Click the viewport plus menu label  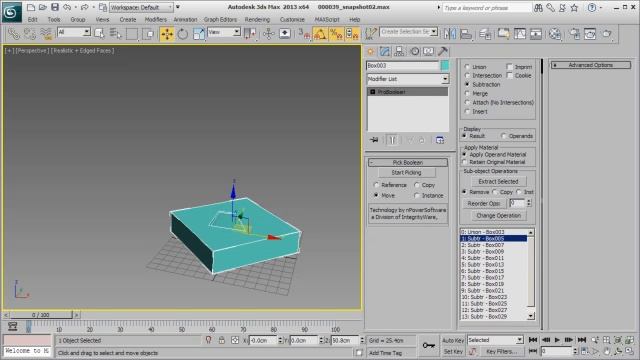[9, 51]
